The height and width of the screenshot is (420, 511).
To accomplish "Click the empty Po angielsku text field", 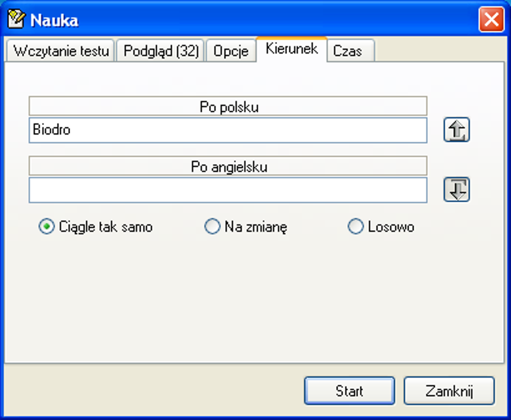I will [228, 190].
